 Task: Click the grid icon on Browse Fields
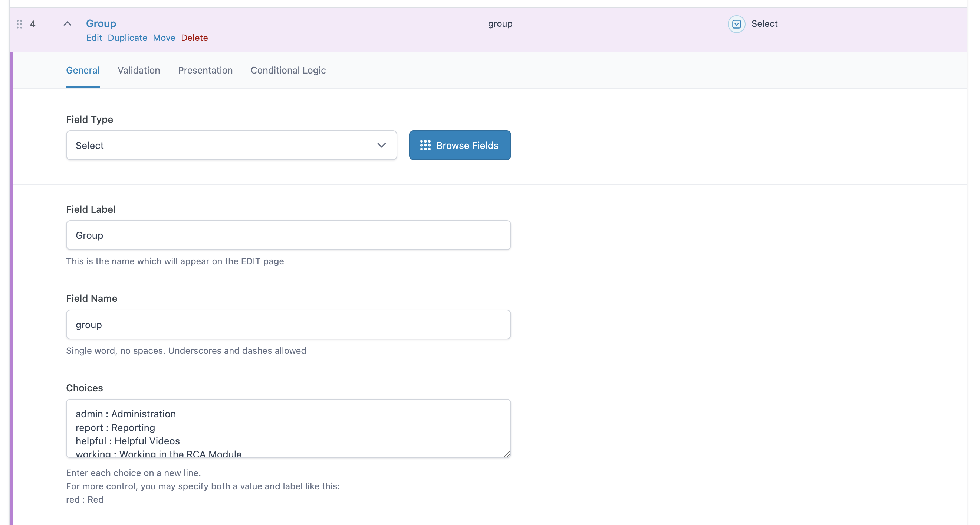[x=425, y=146]
